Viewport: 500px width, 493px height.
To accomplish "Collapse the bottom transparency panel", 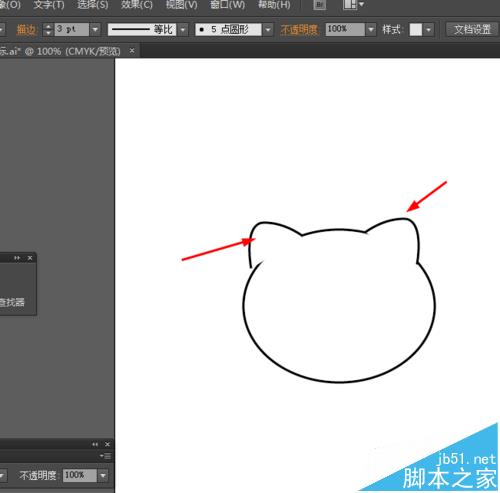I will tap(95, 444).
